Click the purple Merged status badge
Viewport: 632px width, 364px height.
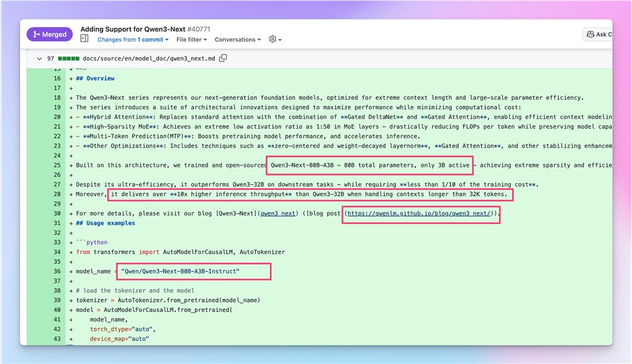tap(49, 34)
